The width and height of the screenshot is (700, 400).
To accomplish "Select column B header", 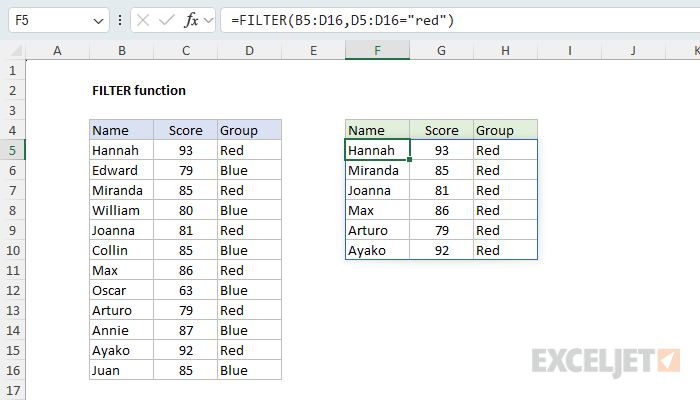I will click(121, 50).
